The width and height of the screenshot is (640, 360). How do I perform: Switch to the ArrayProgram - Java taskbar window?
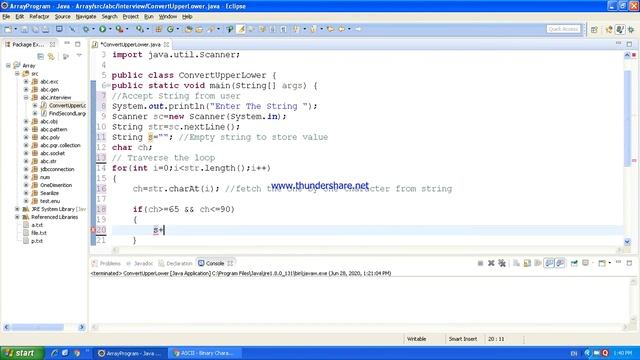pos(131,353)
